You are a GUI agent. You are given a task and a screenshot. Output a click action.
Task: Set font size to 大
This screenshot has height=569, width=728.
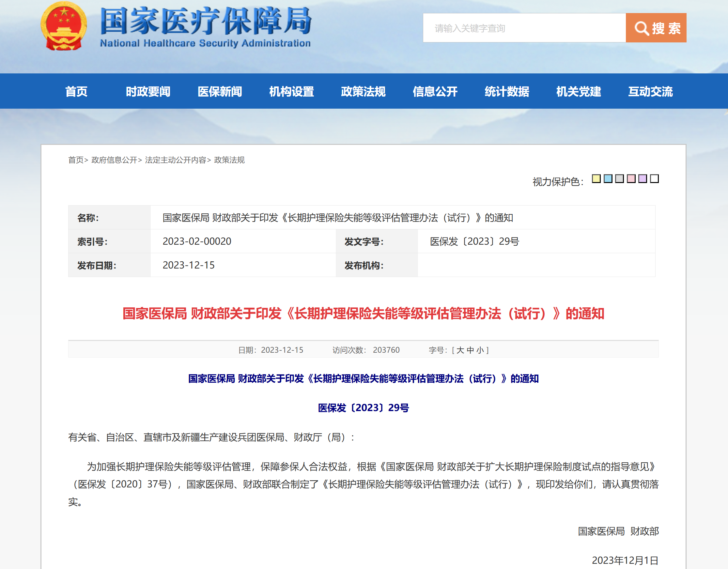point(460,350)
